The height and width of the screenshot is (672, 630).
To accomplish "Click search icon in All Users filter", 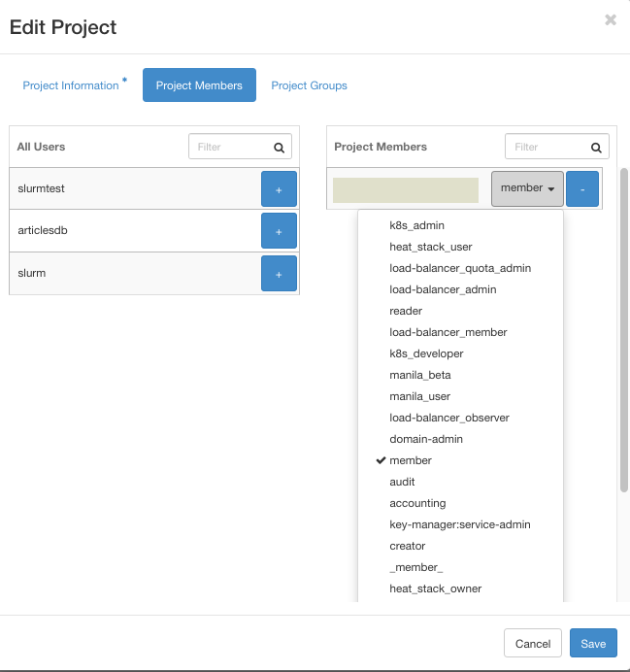I will point(279,148).
